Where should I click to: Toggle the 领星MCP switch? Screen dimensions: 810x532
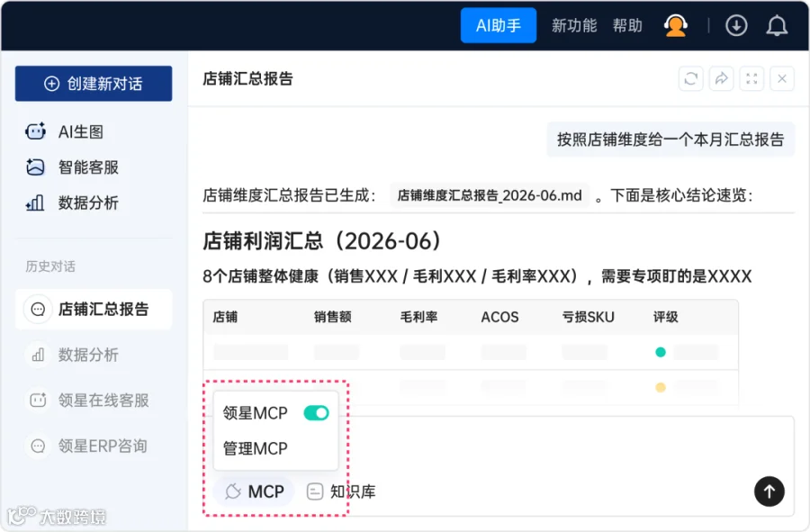click(x=316, y=412)
